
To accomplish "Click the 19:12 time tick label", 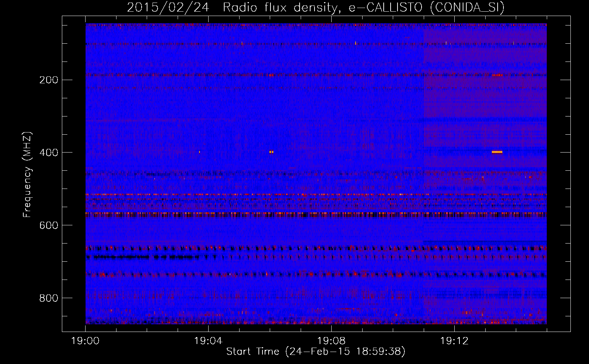I will 454,341.
